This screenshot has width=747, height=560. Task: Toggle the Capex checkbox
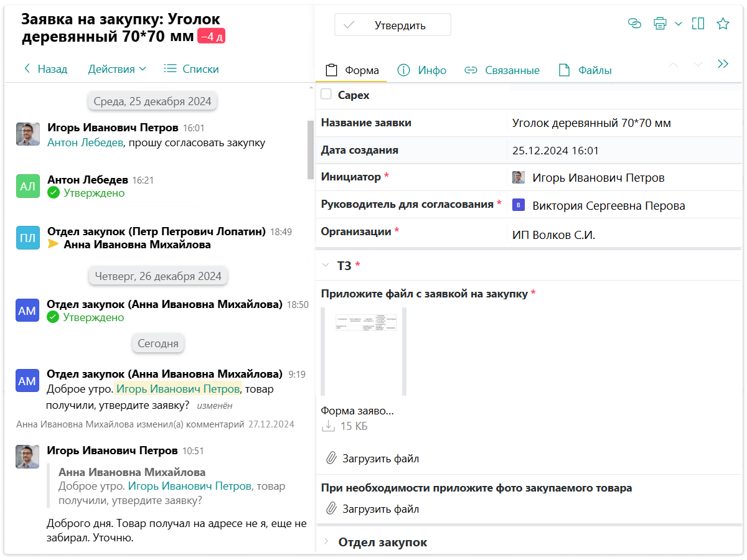click(x=326, y=95)
